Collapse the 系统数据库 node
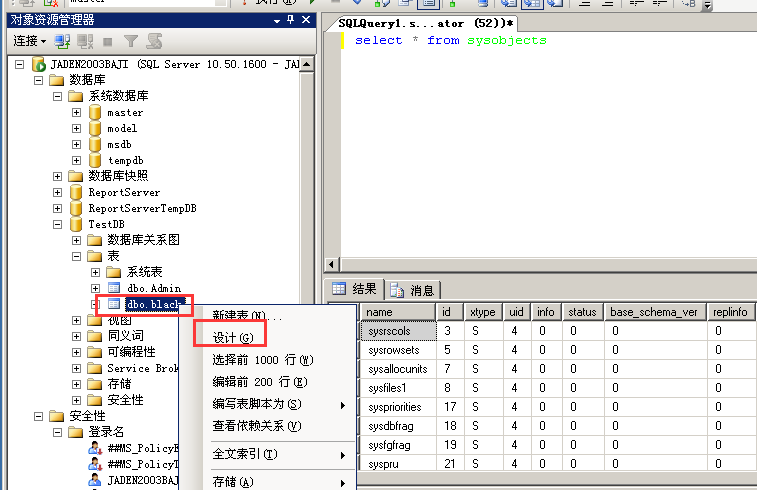The width and height of the screenshot is (757, 490). [x=57, y=96]
